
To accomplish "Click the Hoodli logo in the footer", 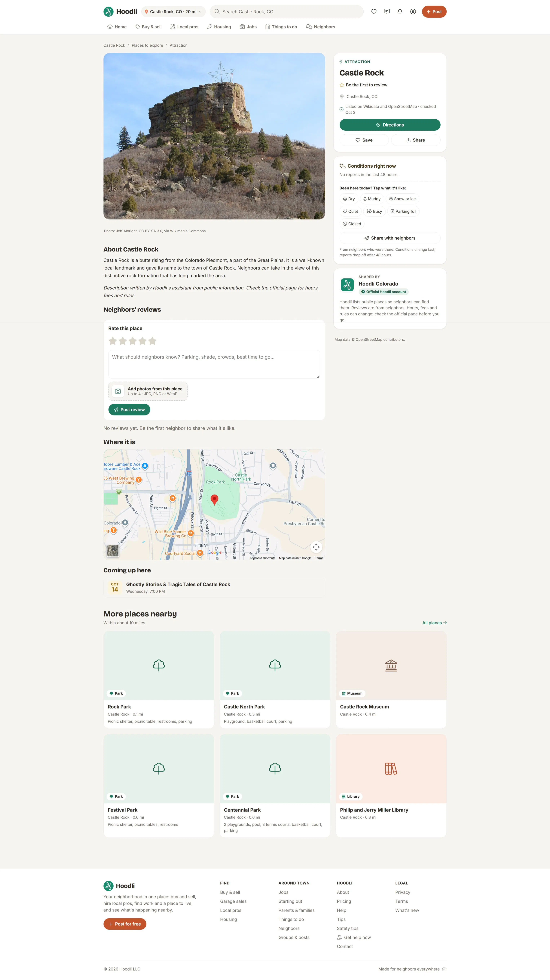I will [119, 886].
